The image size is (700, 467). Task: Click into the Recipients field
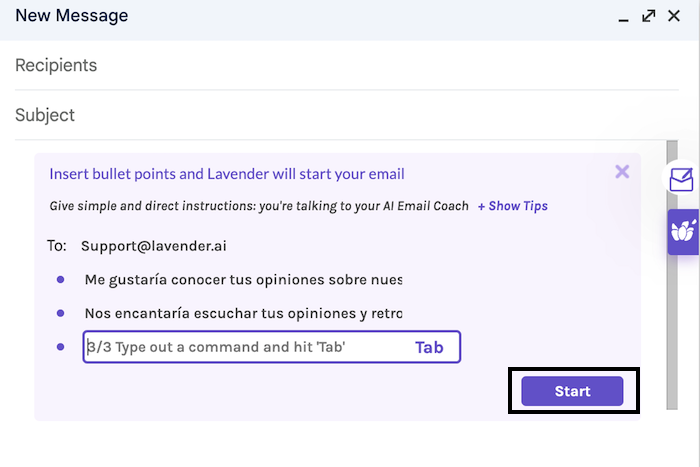click(347, 65)
